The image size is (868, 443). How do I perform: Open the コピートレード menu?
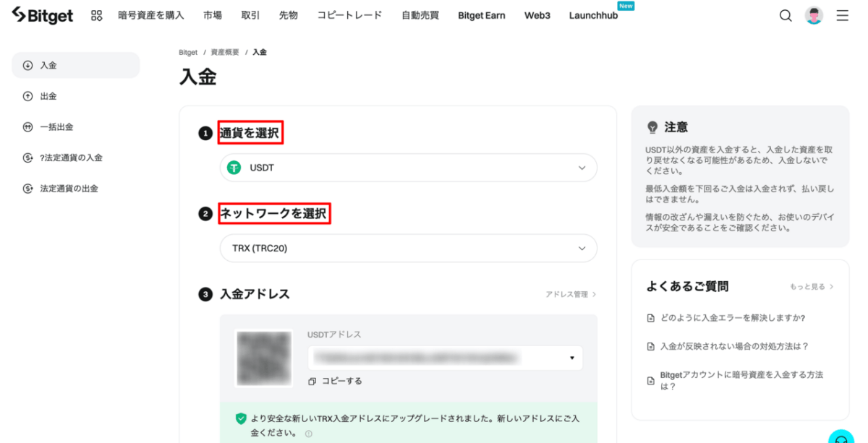[349, 15]
